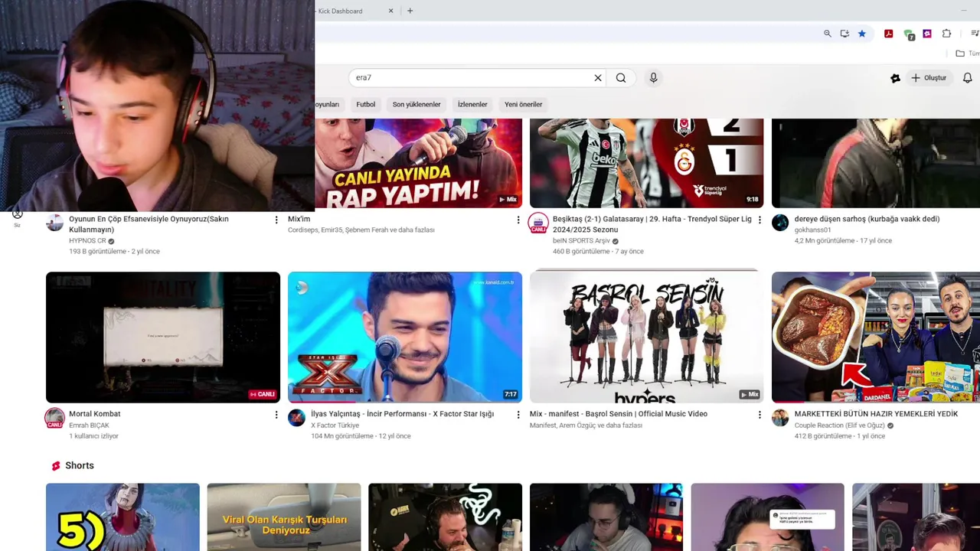Visit the X Factor Türkiye channel name
Viewport: 980px width, 551px height.
335,425
